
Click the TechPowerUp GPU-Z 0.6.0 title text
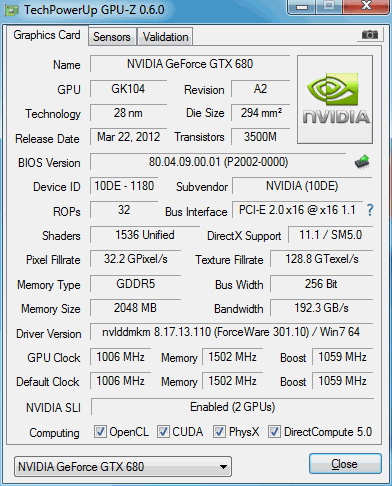pyautogui.click(x=94, y=10)
